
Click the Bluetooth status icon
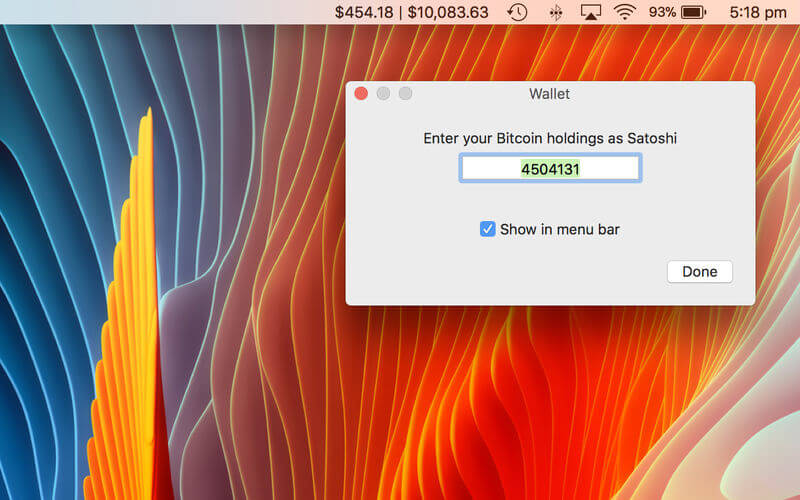(x=556, y=12)
